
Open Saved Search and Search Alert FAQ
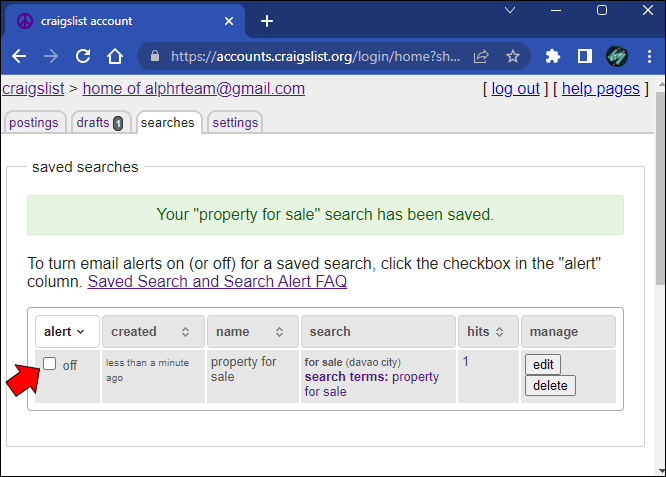(x=217, y=282)
